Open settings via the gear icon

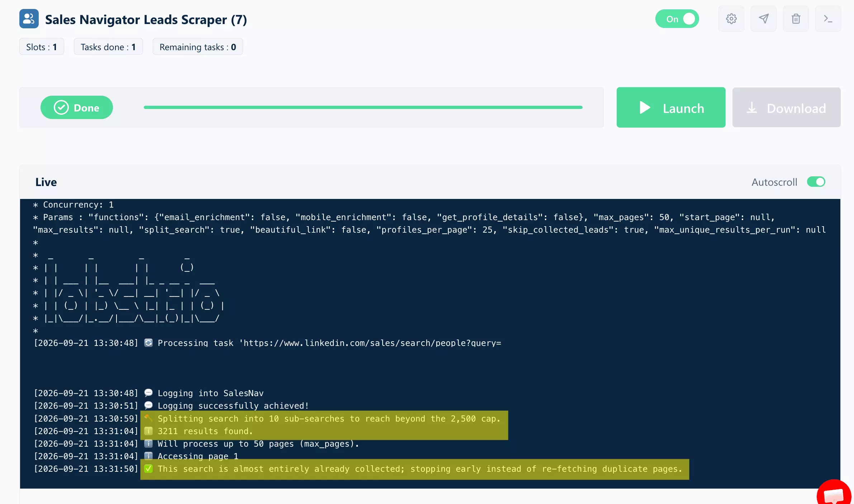(x=731, y=19)
